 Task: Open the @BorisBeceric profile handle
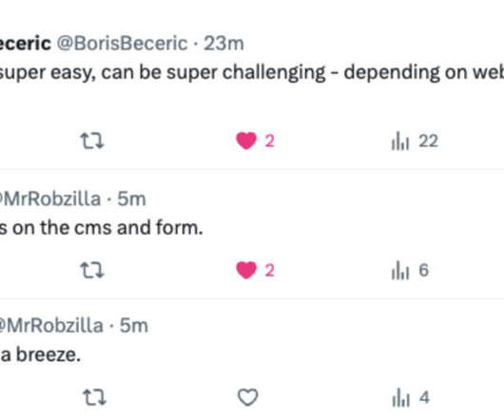tap(122, 44)
